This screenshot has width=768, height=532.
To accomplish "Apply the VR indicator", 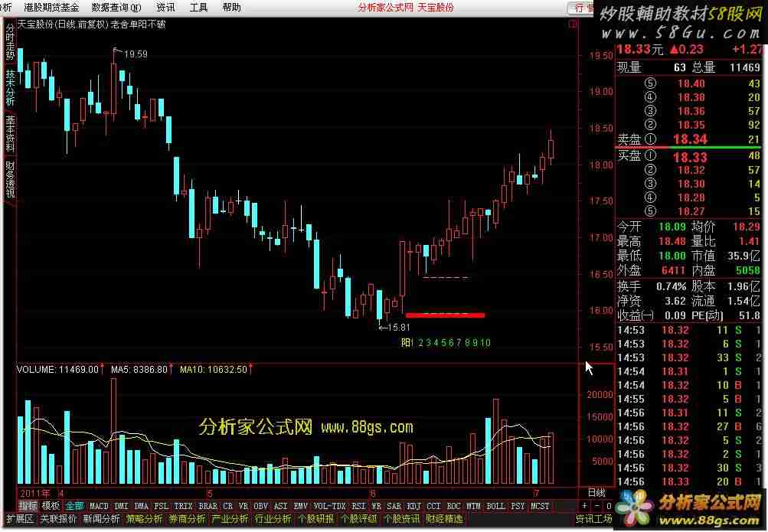I will [243, 506].
